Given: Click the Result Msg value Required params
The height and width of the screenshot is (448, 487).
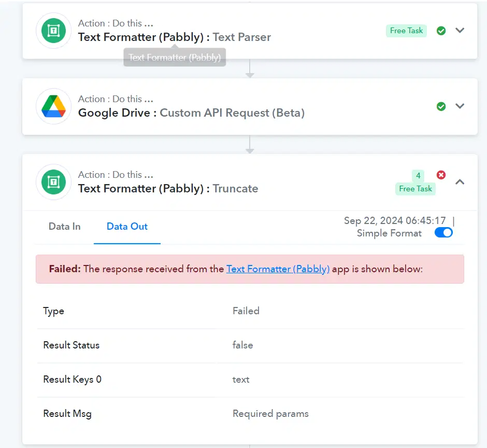Looking at the screenshot, I should (270, 413).
